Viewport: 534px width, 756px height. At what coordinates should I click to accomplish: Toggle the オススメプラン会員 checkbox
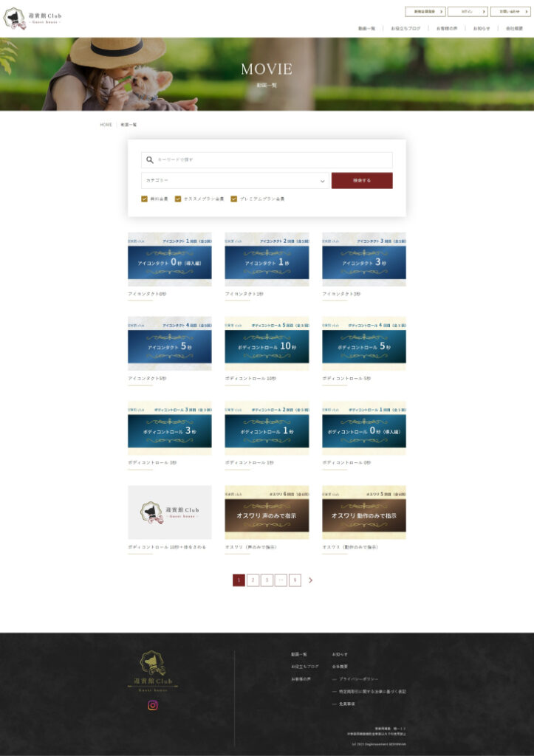[178, 199]
